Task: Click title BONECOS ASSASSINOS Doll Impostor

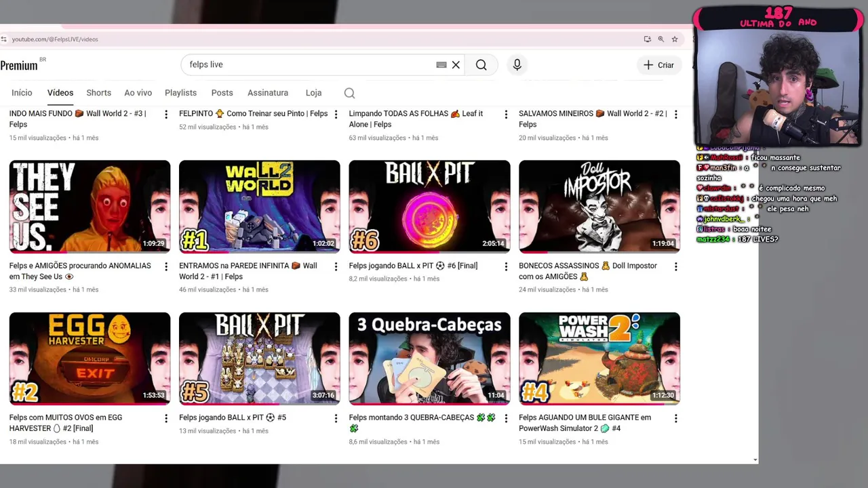Action: click(x=588, y=271)
